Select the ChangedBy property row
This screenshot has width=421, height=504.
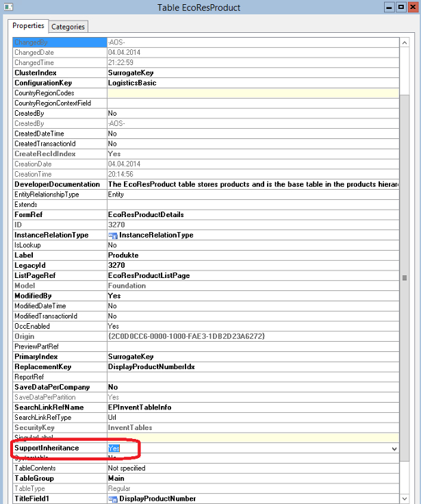click(x=205, y=42)
